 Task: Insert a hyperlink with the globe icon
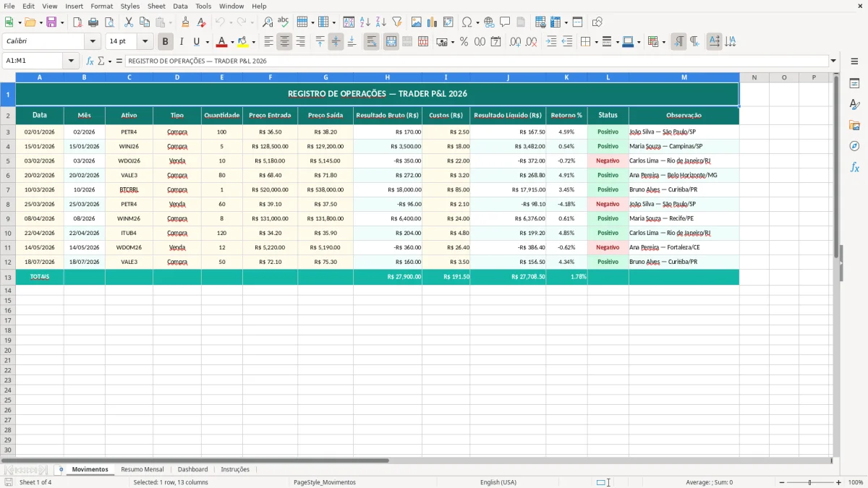[x=489, y=22]
